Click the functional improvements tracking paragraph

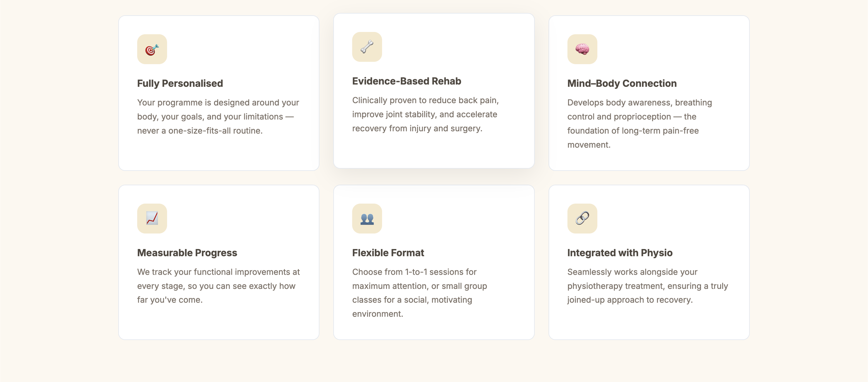click(x=218, y=286)
